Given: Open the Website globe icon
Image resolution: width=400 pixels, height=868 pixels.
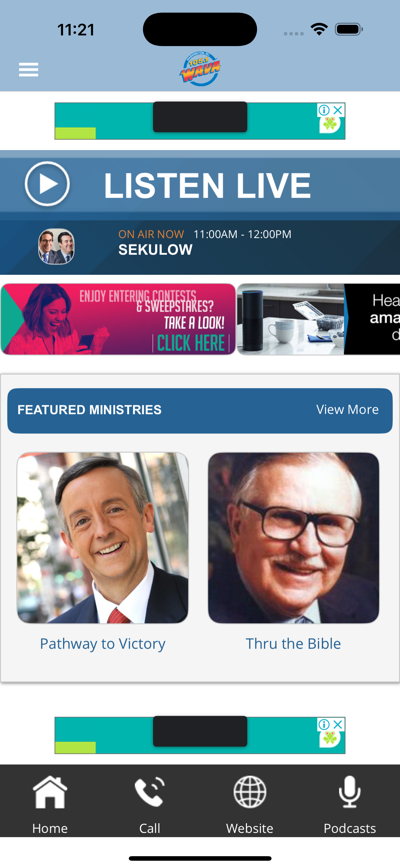Looking at the screenshot, I should coord(250,792).
